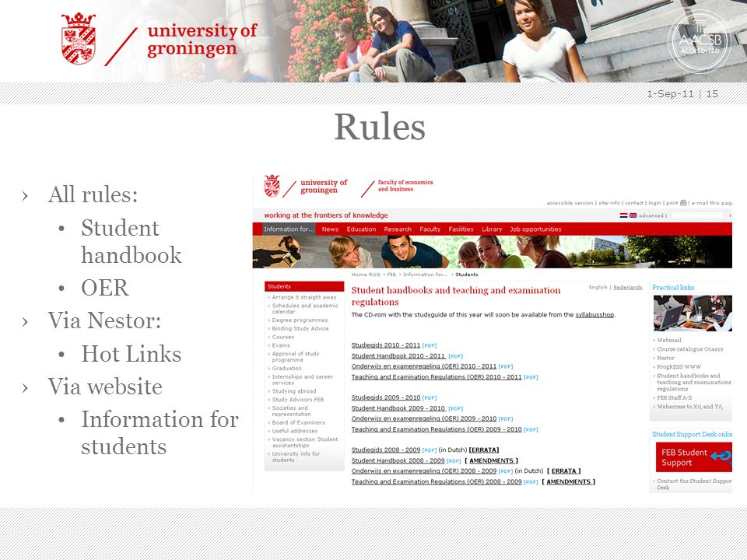Open the Faculty menu item
This screenshot has width=747, height=560.
pos(430,229)
